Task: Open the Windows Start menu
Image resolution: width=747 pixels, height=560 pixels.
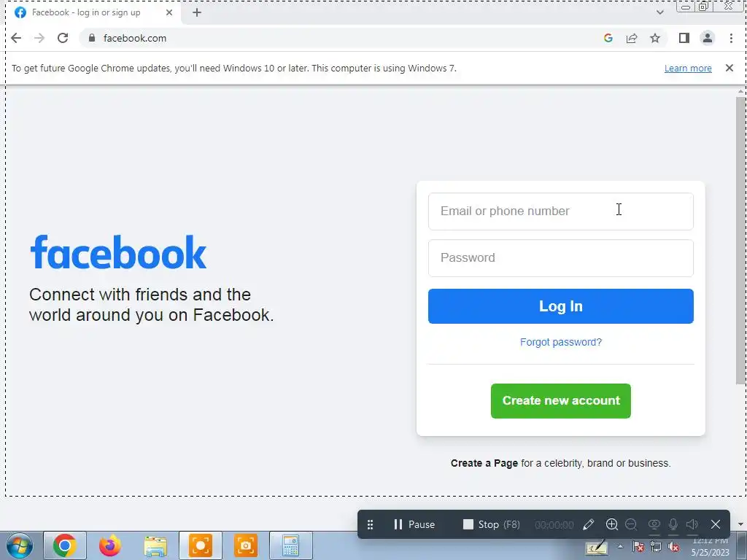Action: pos(20,545)
